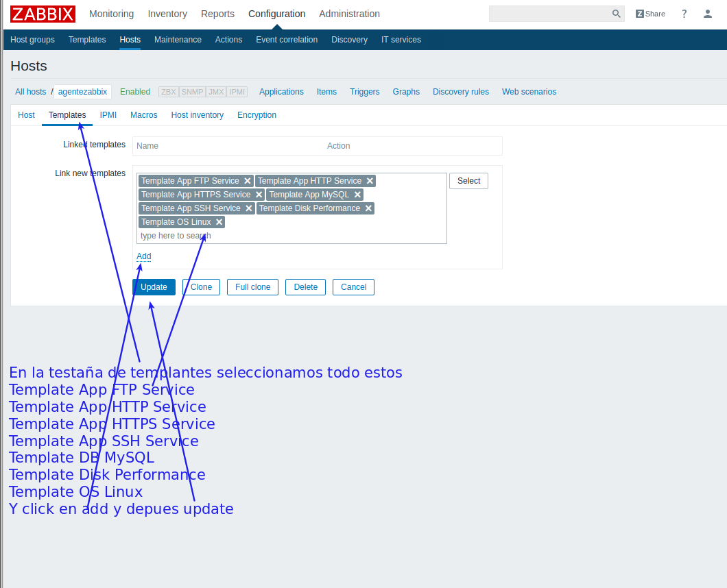The image size is (727, 588).
Task: Remove Template OS Linux tag
Action: click(x=219, y=222)
